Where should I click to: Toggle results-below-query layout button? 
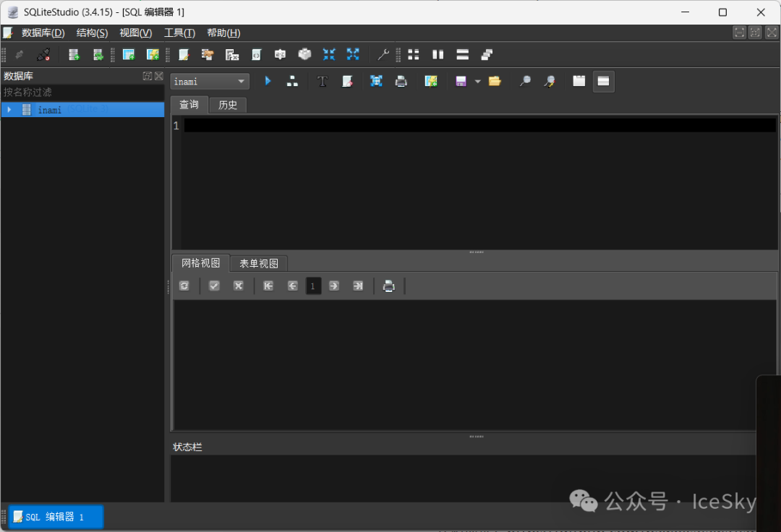click(604, 82)
